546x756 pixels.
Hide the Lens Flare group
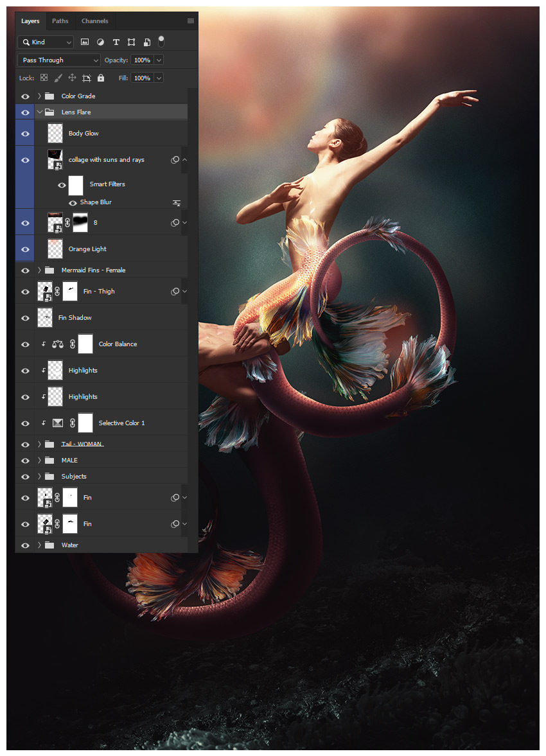[25, 112]
